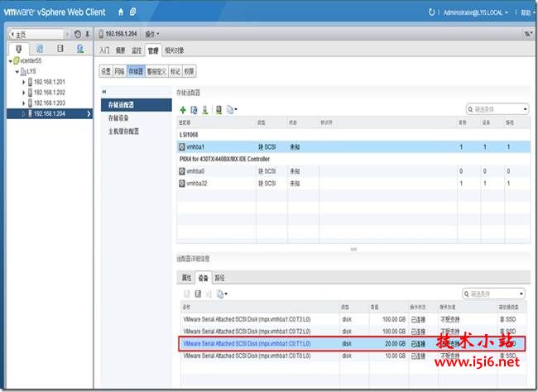
Task: Collapse the LYS datacenter node
Action: tap(17, 72)
